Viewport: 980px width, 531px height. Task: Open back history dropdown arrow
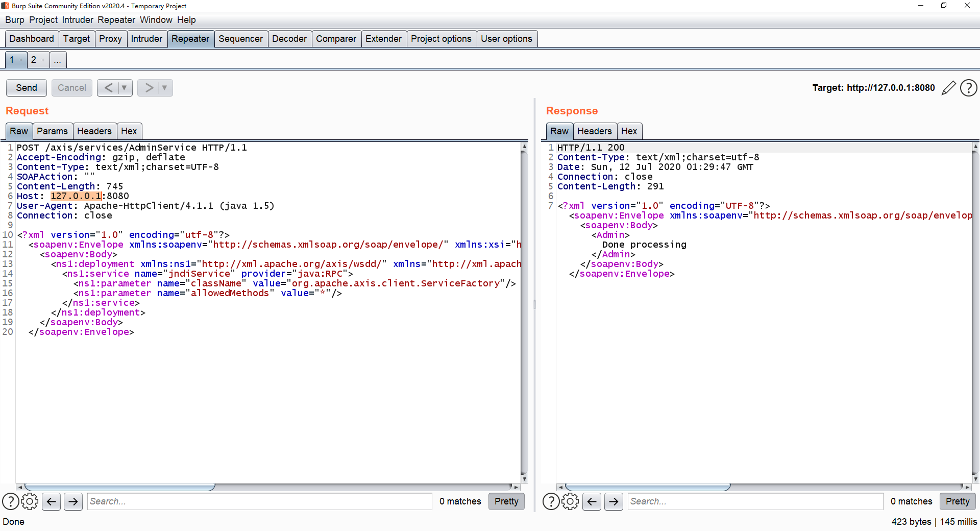tap(124, 88)
